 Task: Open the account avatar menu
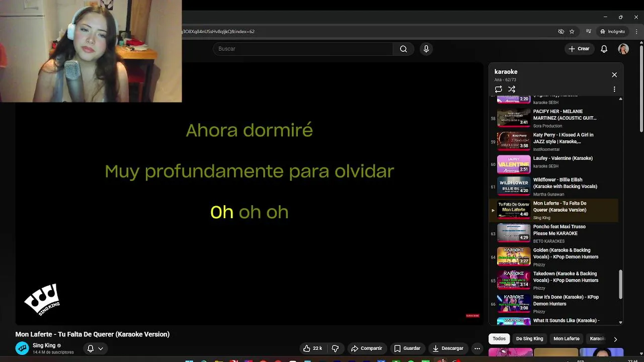point(623,49)
